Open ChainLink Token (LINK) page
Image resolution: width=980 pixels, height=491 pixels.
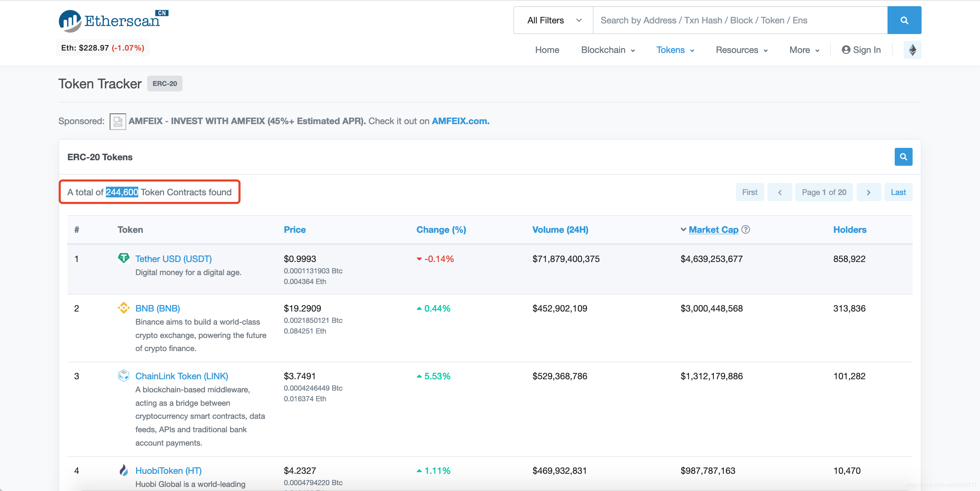click(x=182, y=376)
